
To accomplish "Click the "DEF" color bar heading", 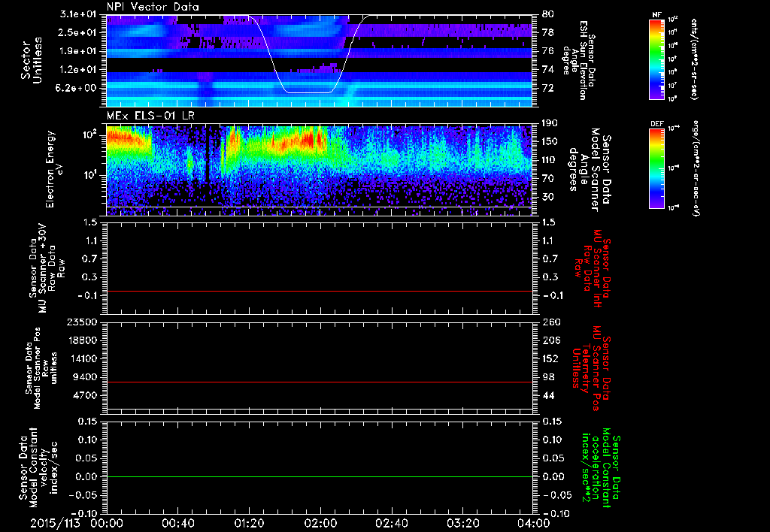I will point(657,124).
